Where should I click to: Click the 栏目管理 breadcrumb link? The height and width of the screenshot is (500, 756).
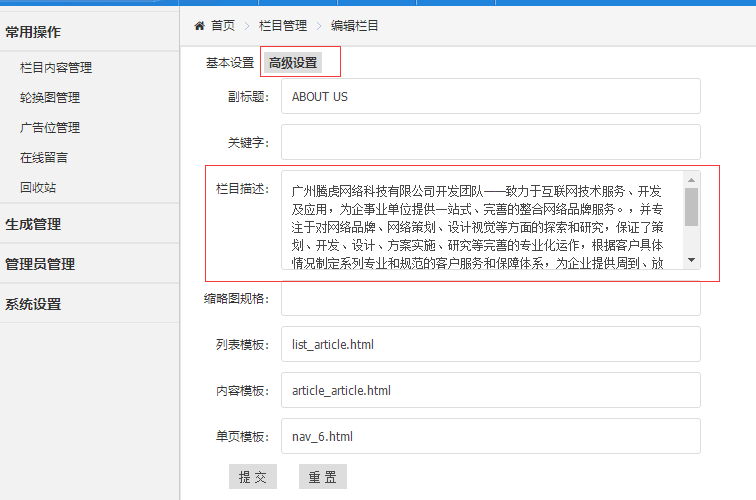283,26
